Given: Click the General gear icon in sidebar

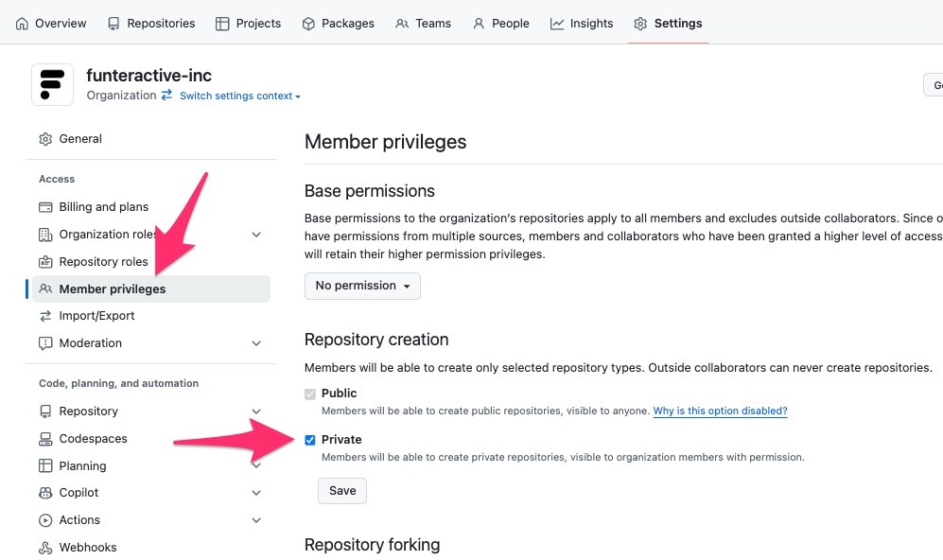Looking at the screenshot, I should coord(45,139).
